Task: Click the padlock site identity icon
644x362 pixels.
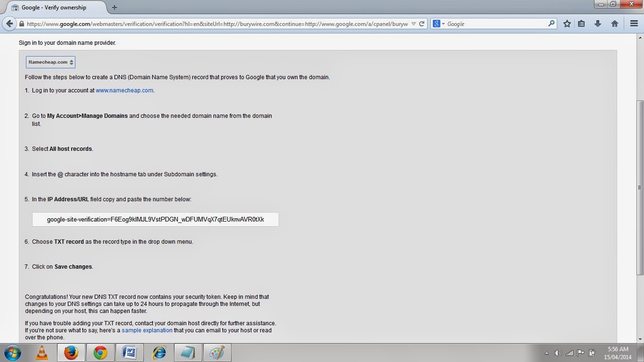Action: coord(22,24)
